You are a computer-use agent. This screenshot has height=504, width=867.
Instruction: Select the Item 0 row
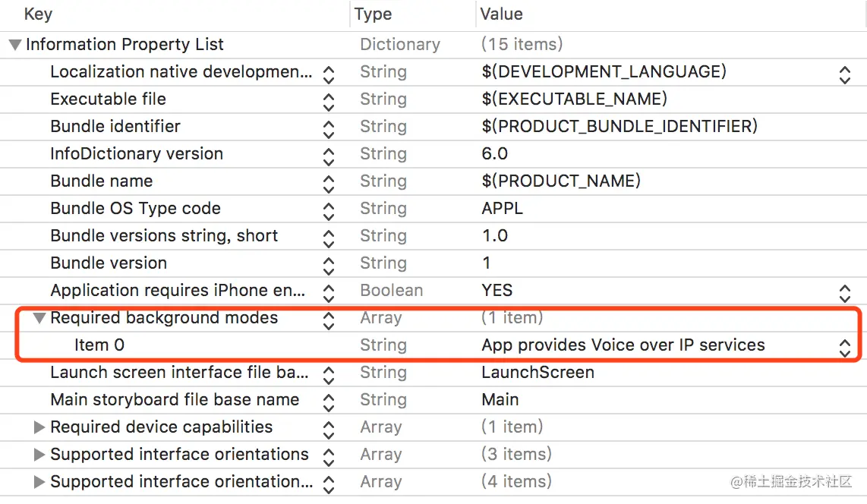click(99, 345)
